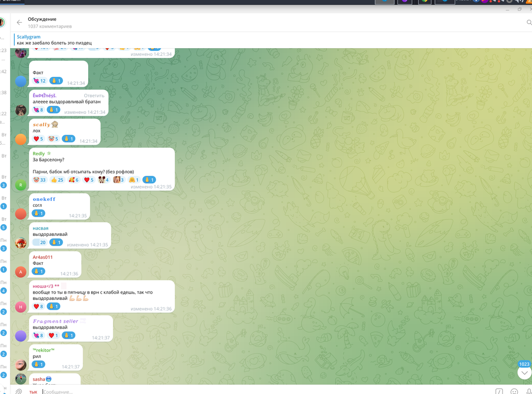Open the emoji picker in message bar
Image resolution: width=532 pixels, height=394 pixels.
click(514, 391)
